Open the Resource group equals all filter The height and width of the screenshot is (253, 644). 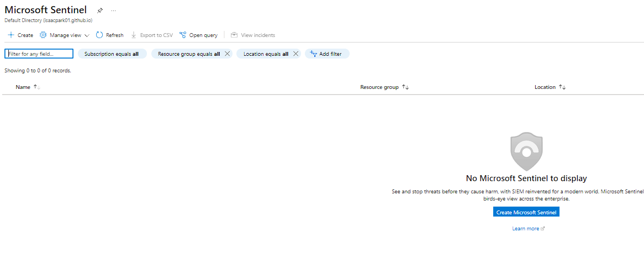click(189, 54)
